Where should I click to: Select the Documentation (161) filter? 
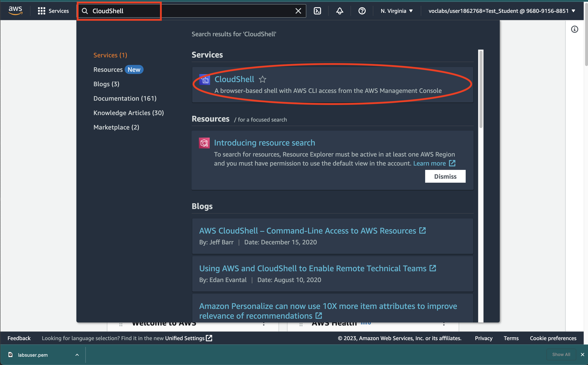(x=125, y=98)
